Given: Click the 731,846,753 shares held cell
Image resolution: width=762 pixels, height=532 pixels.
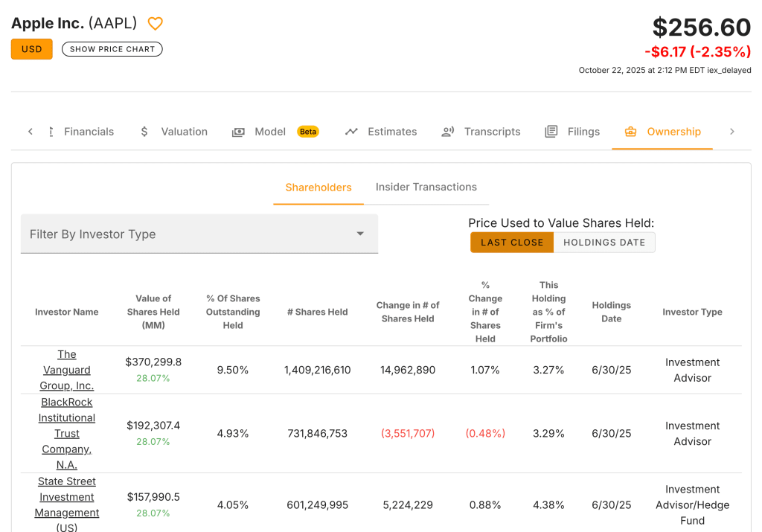Looking at the screenshot, I should point(317,433).
